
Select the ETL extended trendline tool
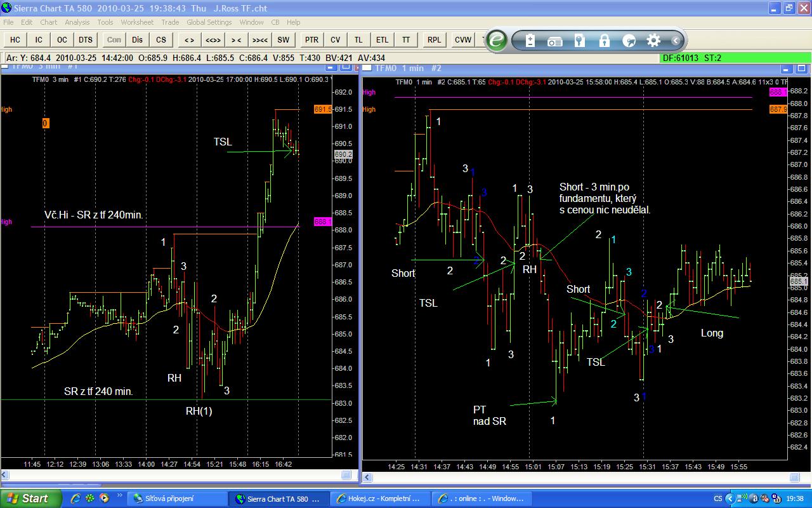(382, 39)
